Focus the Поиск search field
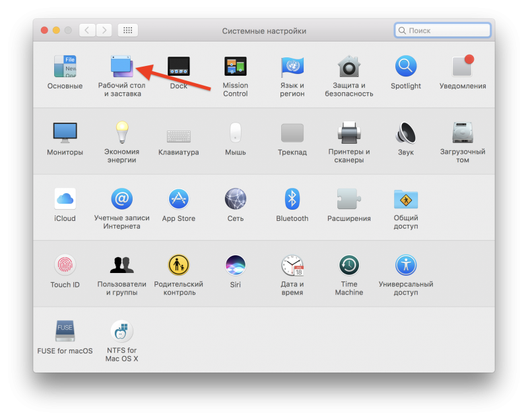 pyautogui.click(x=442, y=30)
